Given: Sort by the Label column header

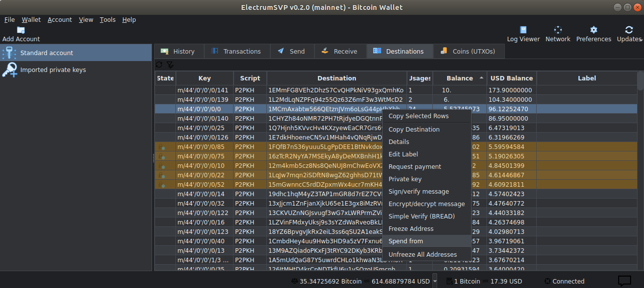Looking at the screenshot, I should click(x=587, y=78).
